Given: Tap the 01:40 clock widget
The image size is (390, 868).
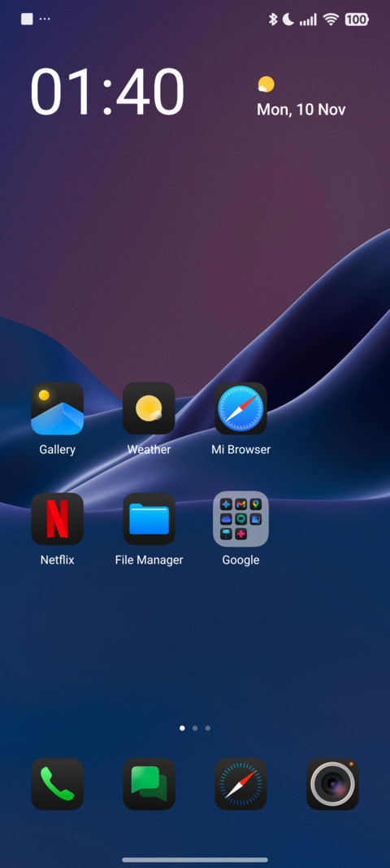Looking at the screenshot, I should [x=106, y=92].
